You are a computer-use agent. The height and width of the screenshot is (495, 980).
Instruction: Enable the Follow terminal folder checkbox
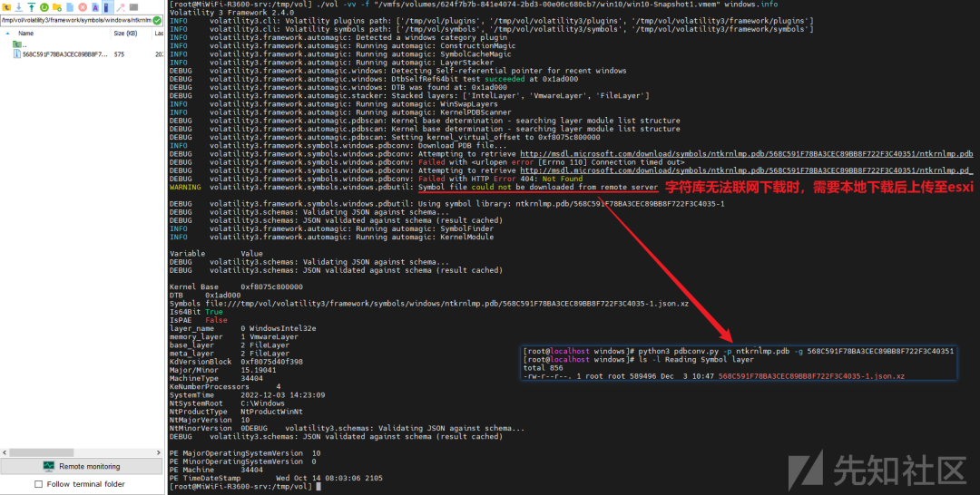coord(39,484)
